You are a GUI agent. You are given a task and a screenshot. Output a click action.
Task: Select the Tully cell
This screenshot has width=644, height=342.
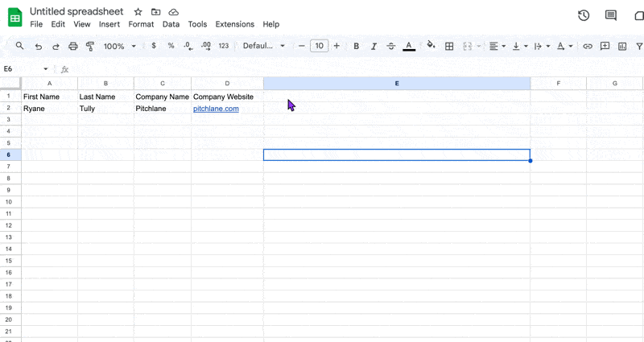[x=105, y=109]
